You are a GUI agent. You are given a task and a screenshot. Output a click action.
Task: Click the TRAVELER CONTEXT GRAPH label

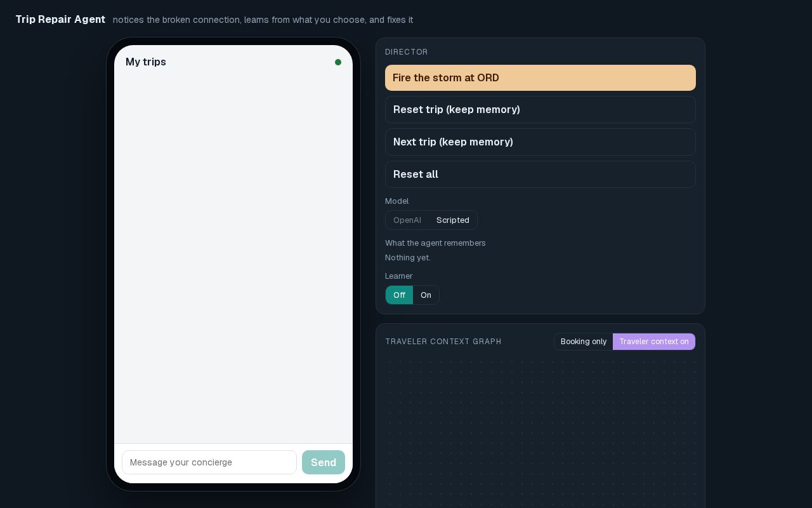(443, 342)
